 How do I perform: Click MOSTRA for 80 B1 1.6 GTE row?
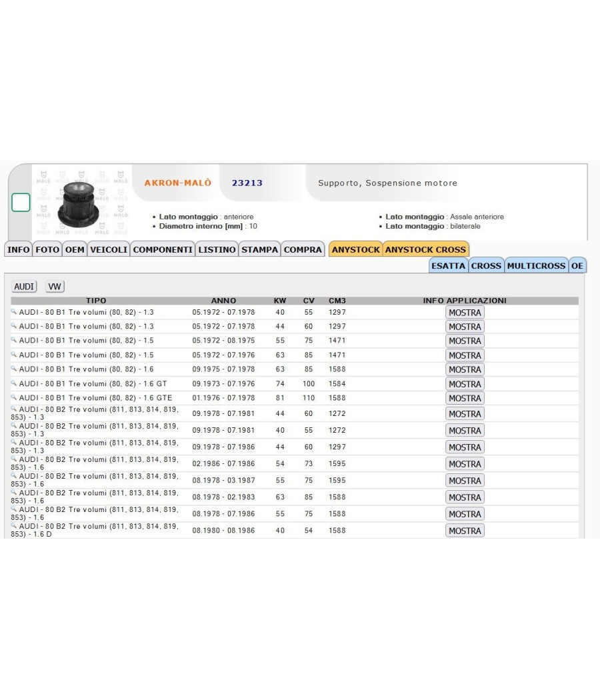coord(465,398)
